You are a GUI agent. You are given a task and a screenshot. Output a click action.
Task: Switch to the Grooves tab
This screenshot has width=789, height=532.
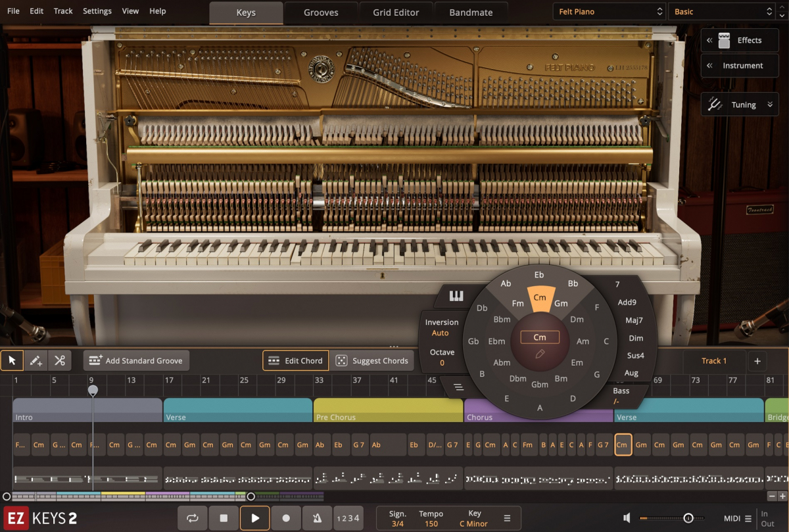tap(321, 12)
